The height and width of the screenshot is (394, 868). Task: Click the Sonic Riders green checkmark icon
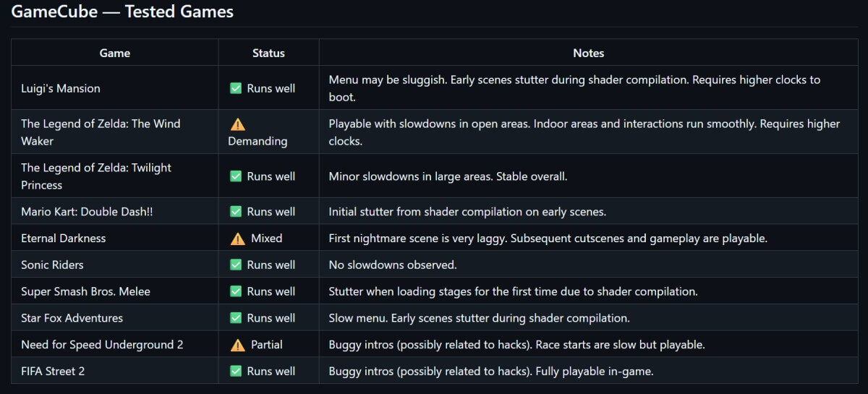(236, 265)
